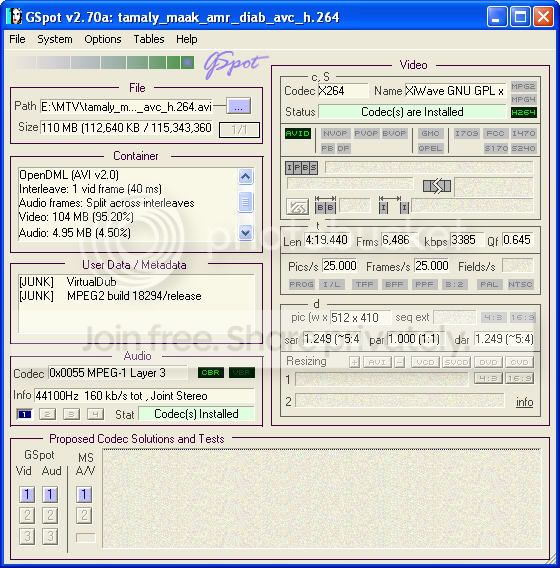
Task: Click MS A/V solution 1
Action: [84, 494]
